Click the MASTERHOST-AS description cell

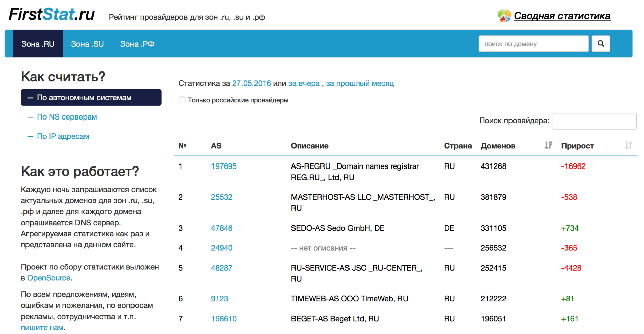[x=363, y=202]
